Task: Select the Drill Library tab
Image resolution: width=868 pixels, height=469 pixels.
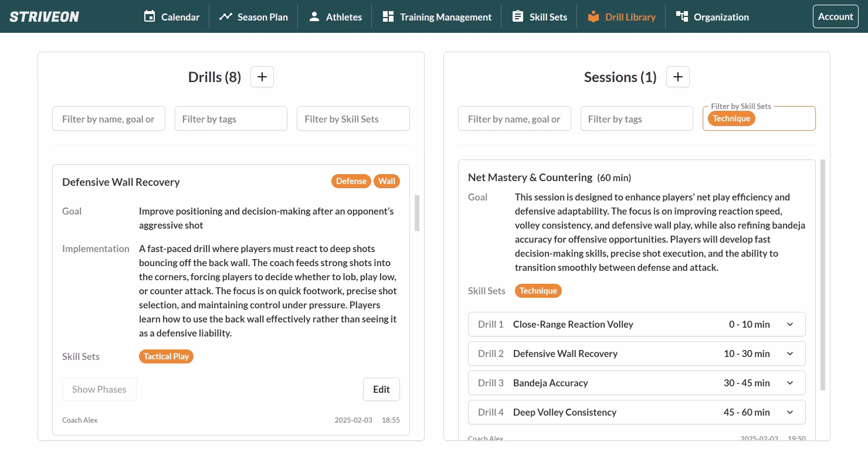Action: coord(622,16)
